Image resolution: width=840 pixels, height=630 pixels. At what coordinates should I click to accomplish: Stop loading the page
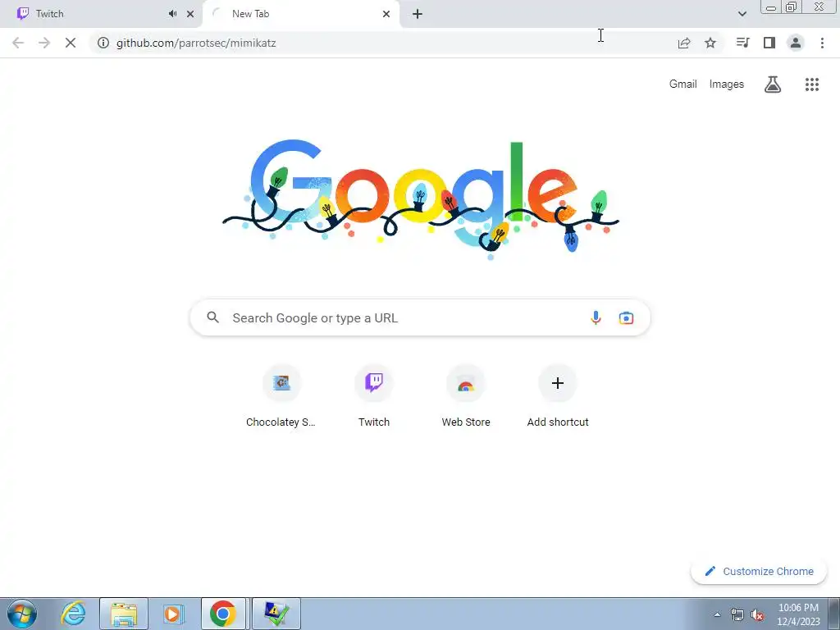(71, 43)
